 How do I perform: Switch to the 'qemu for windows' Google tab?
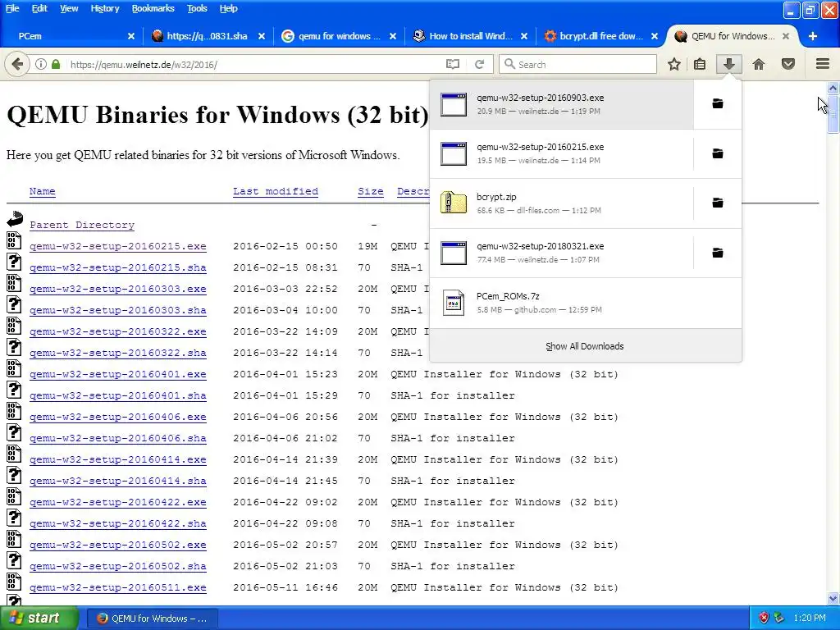(x=340, y=36)
